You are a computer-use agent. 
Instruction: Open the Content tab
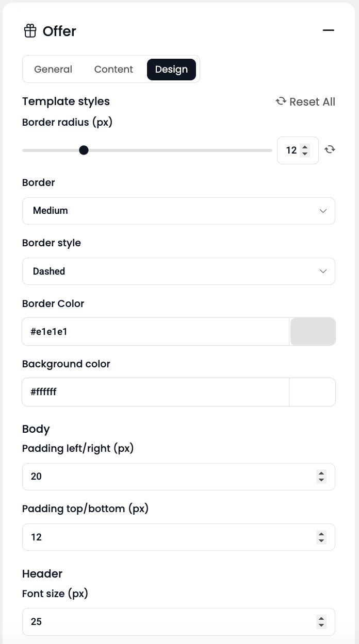(113, 70)
